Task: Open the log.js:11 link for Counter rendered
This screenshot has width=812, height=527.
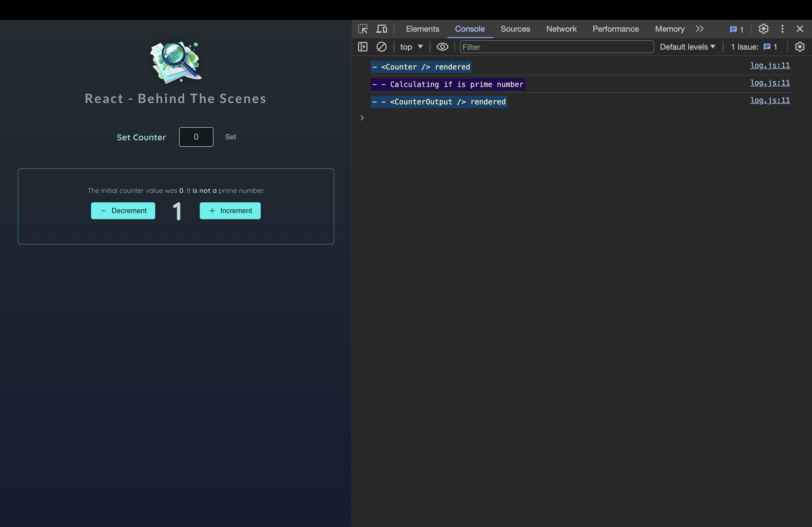Action: tap(769, 65)
